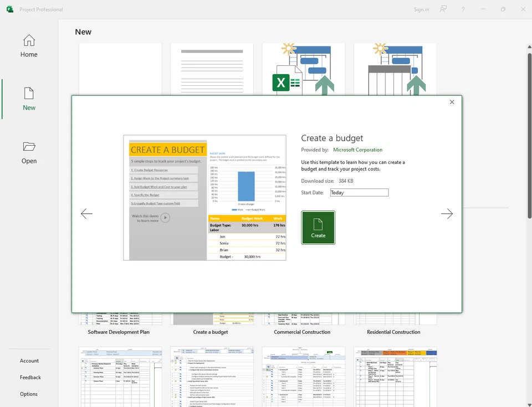Go back to the previous template with the left arrow
Image resolution: width=532 pixels, height=407 pixels.
(x=86, y=214)
